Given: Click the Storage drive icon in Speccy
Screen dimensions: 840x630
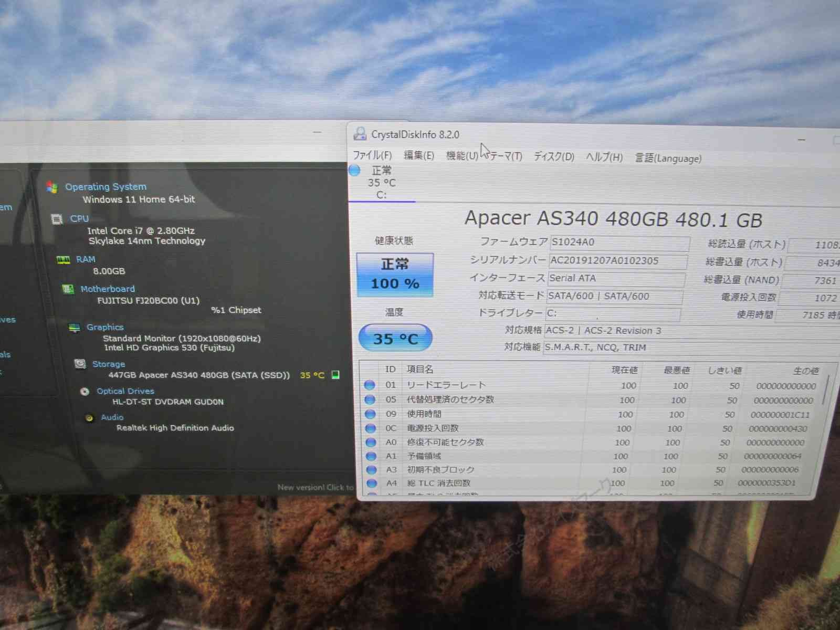Looking at the screenshot, I should (80, 364).
